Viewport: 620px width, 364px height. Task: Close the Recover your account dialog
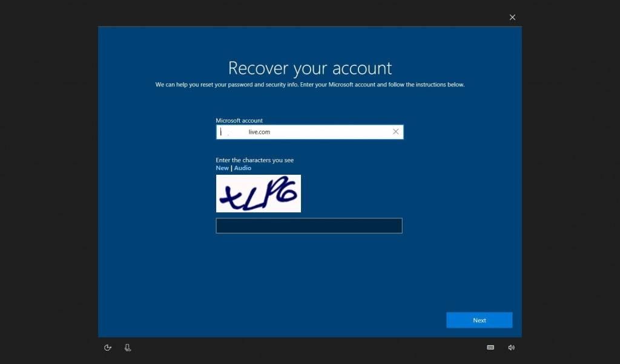tap(512, 18)
